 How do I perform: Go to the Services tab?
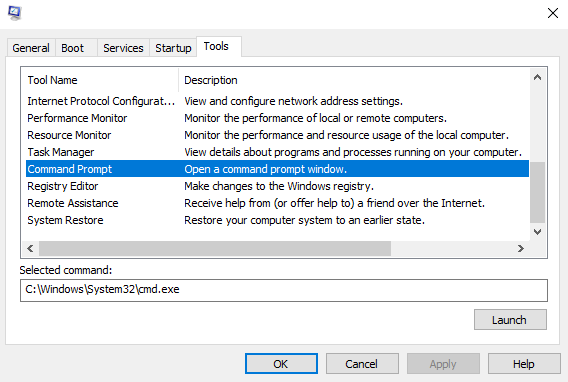[123, 48]
